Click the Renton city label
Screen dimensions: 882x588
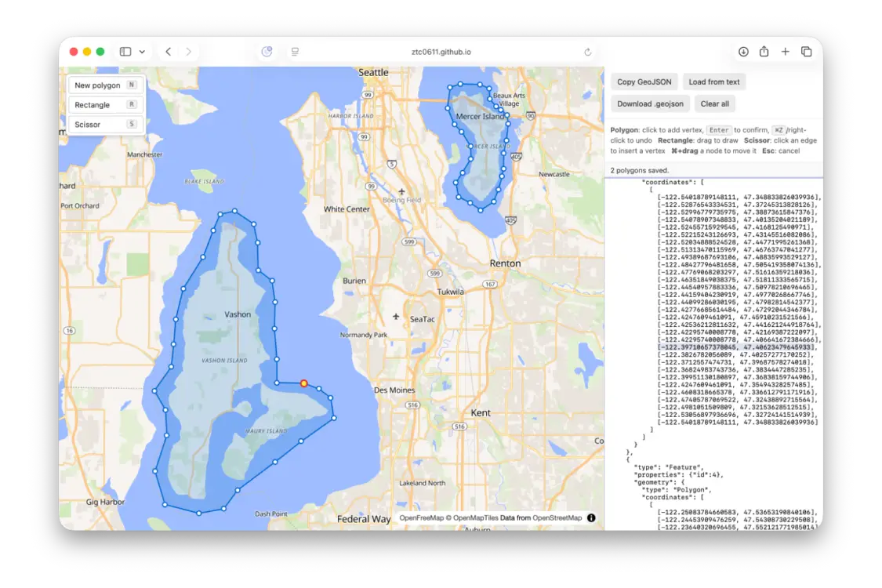505,263
